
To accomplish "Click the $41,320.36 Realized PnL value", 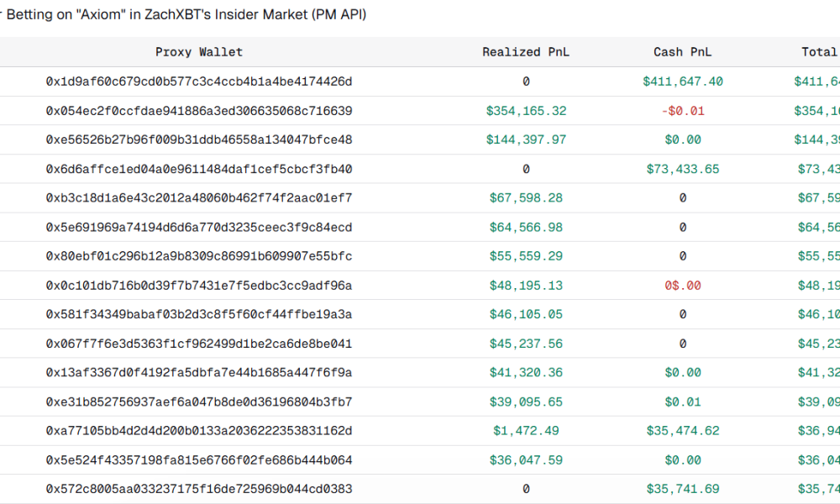I will click(526, 372).
